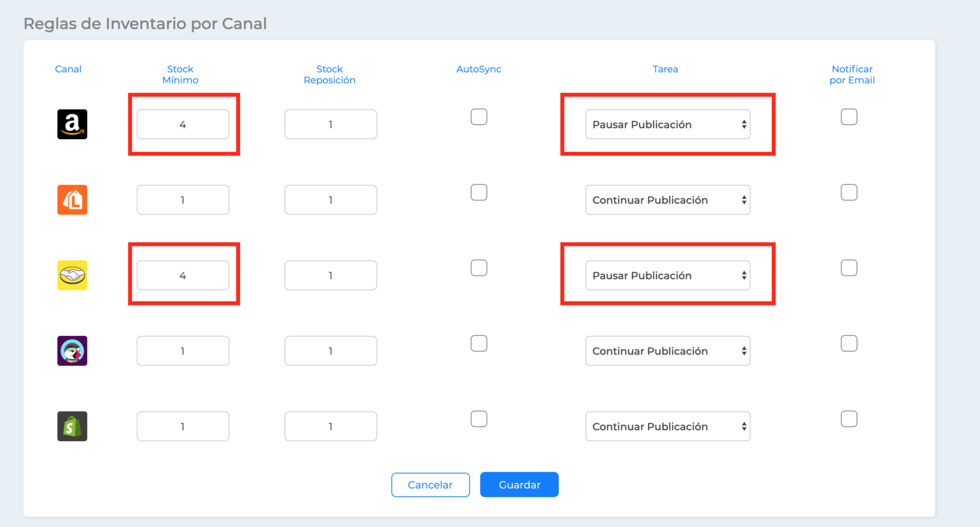Open the Mercado Libre Tarea dropdown
The width and height of the screenshot is (980, 527).
(668, 275)
